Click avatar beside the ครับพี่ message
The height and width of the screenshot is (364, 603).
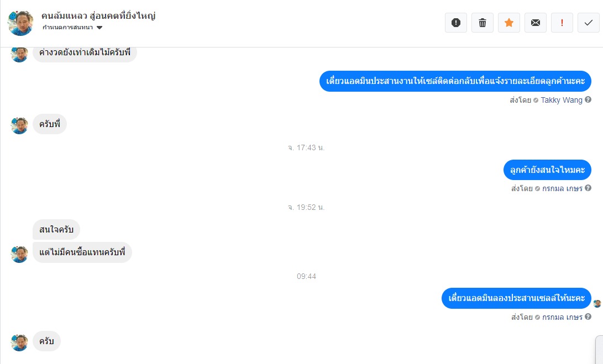click(x=19, y=126)
